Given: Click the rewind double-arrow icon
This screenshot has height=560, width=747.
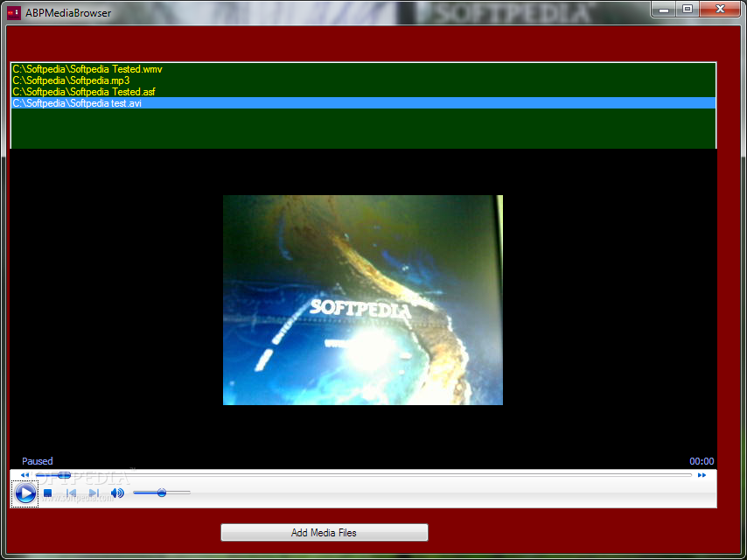Looking at the screenshot, I should click(24, 475).
